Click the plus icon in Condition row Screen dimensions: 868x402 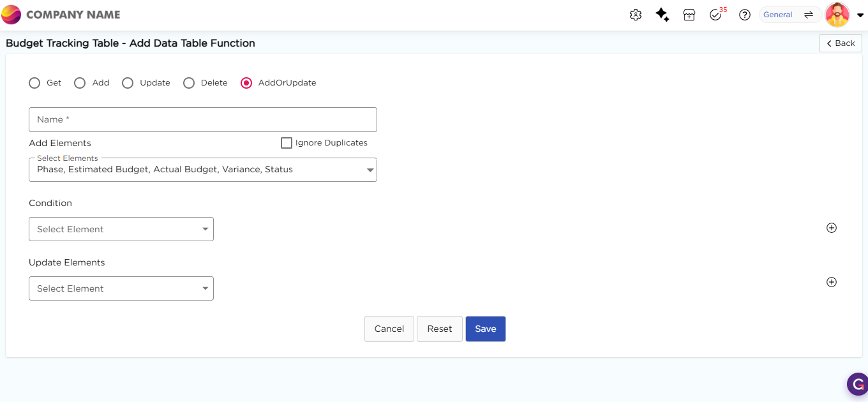(x=831, y=228)
